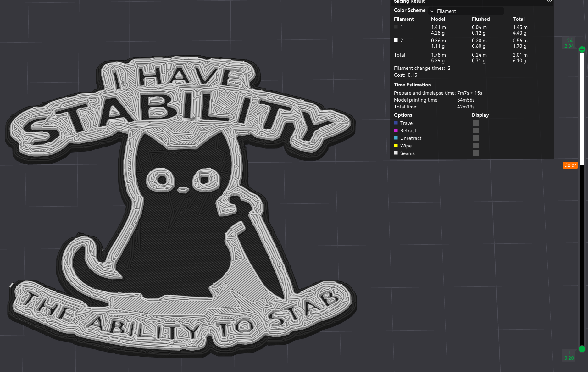Enable the Retract display checkbox

476,131
